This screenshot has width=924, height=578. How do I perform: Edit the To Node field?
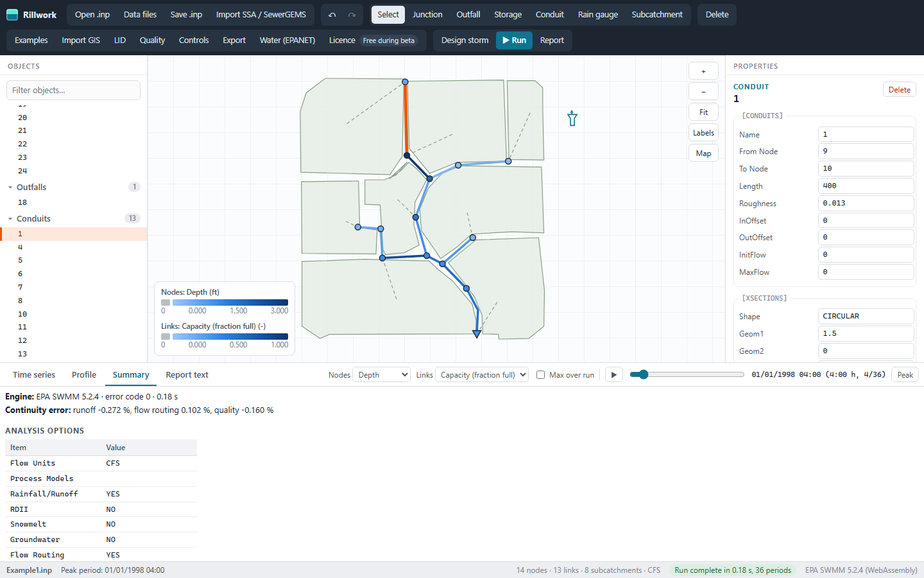[866, 168]
